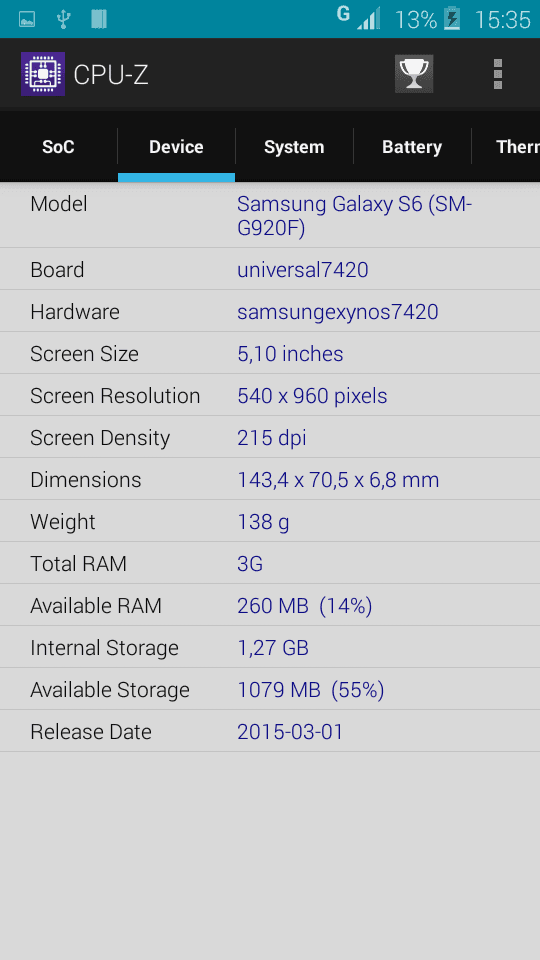Screen dimensions: 540x960
Task: Open the trophy benchmark icon
Action: click(x=414, y=74)
